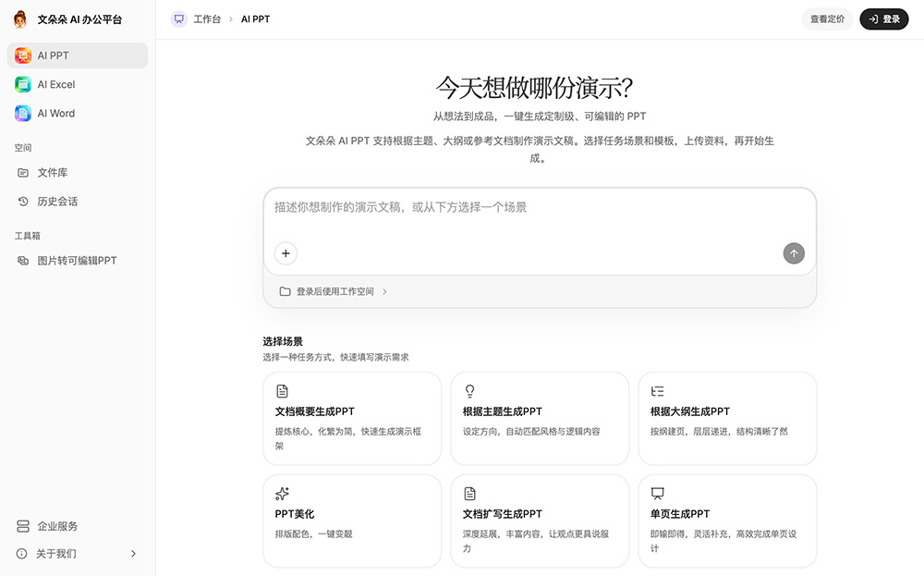Image resolution: width=924 pixels, height=576 pixels.
Task: Click the 登录 login button
Action: click(x=884, y=18)
